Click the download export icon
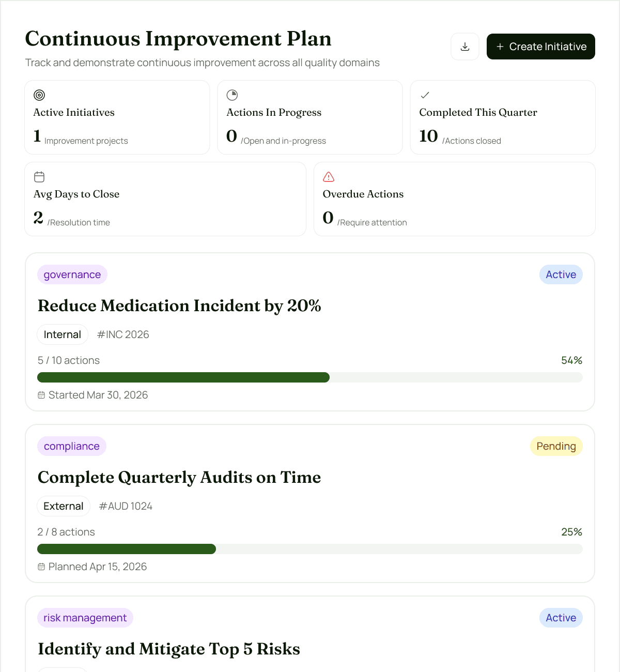The image size is (620, 672). point(464,47)
